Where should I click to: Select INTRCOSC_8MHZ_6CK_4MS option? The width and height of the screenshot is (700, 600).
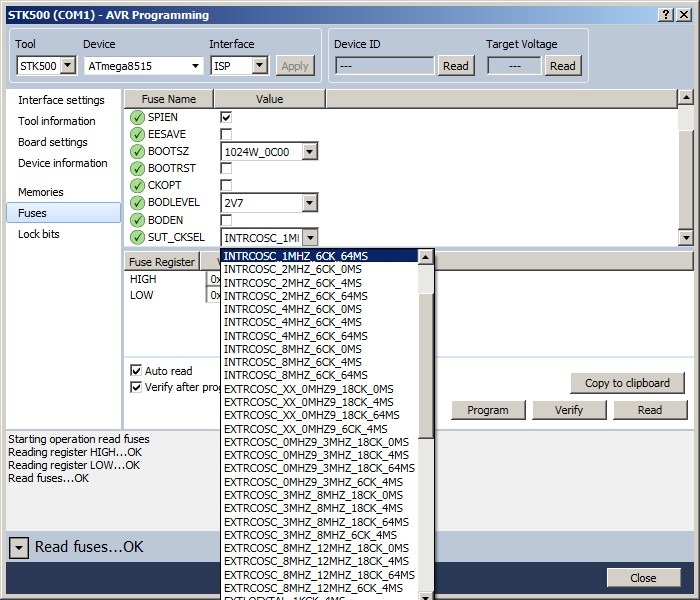coord(320,362)
